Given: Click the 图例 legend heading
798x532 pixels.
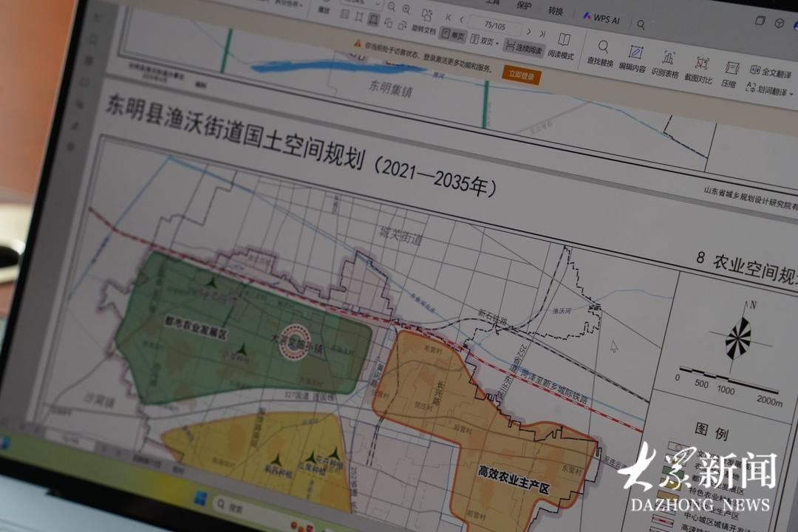Looking at the screenshot, I should point(712,432).
